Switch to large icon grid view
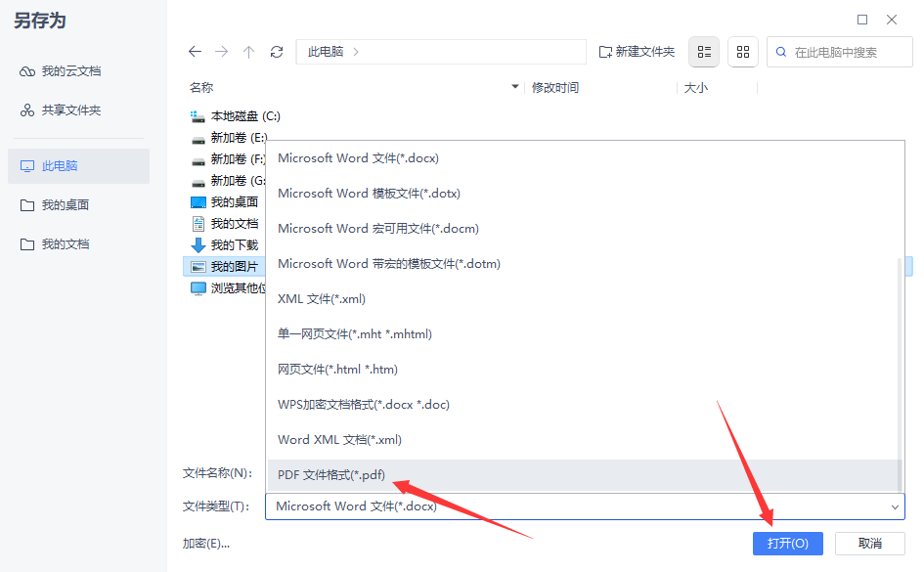The image size is (924, 572). coord(743,52)
